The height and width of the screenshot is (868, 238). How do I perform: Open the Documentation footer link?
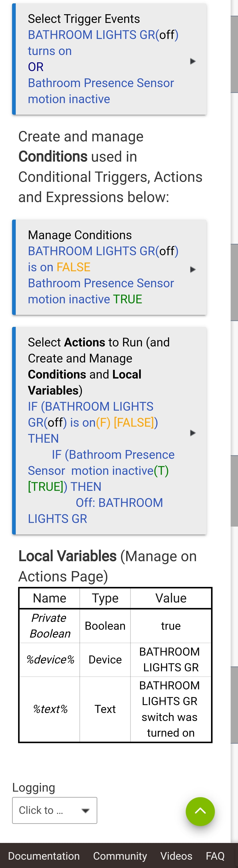[x=44, y=856]
